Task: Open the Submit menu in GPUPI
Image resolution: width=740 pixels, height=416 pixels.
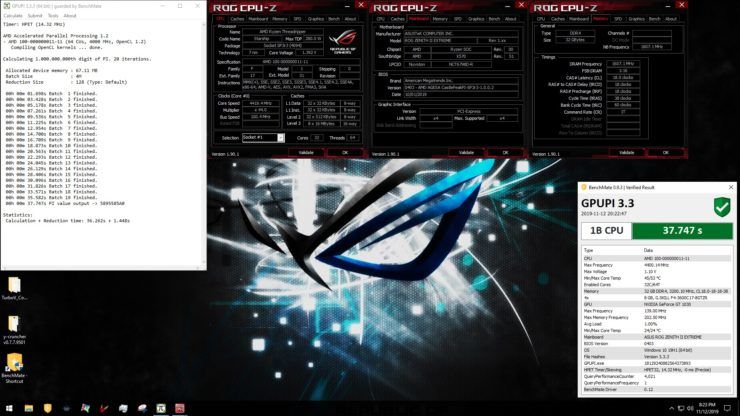Action: 35,16
